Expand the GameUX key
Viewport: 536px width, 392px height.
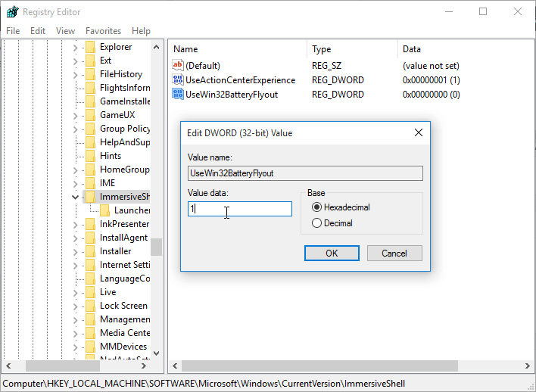pos(76,116)
